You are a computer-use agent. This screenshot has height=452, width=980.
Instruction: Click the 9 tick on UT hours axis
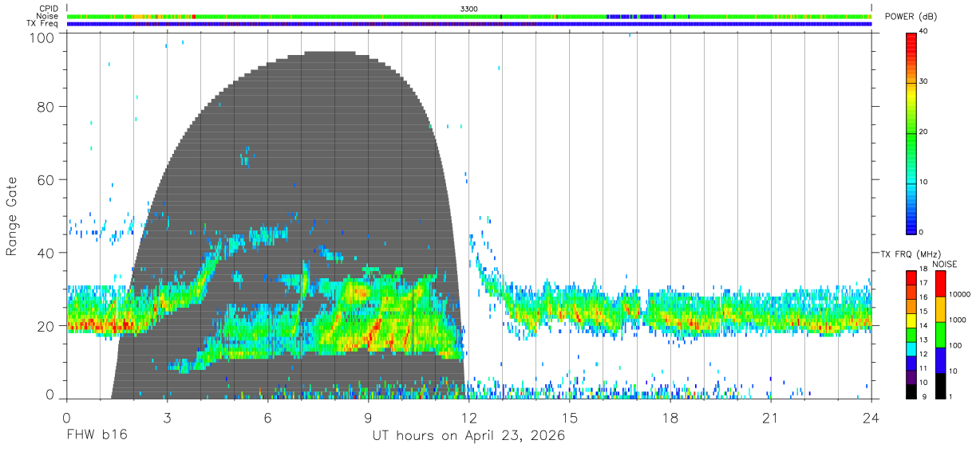(x=368, y=419)
